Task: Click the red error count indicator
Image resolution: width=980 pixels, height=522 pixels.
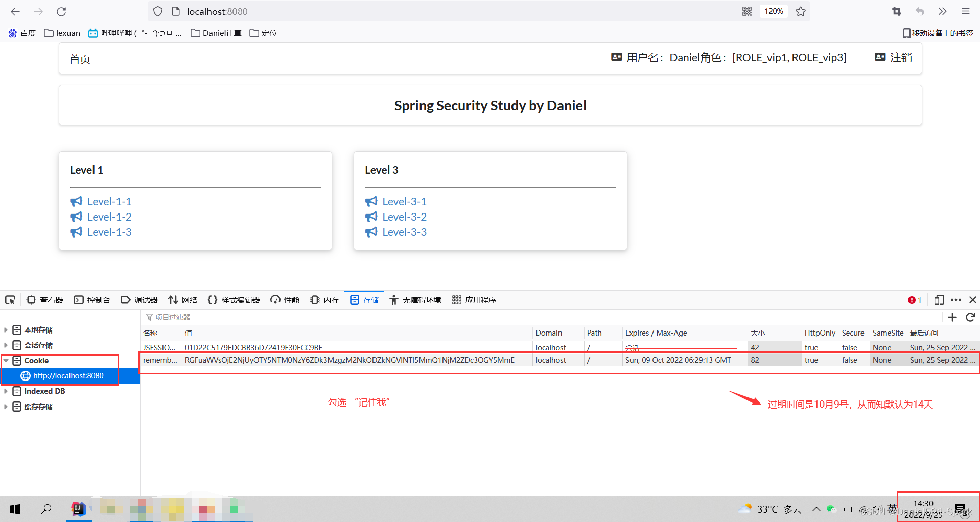Action: pyautogui.click(x=915, y=300)
